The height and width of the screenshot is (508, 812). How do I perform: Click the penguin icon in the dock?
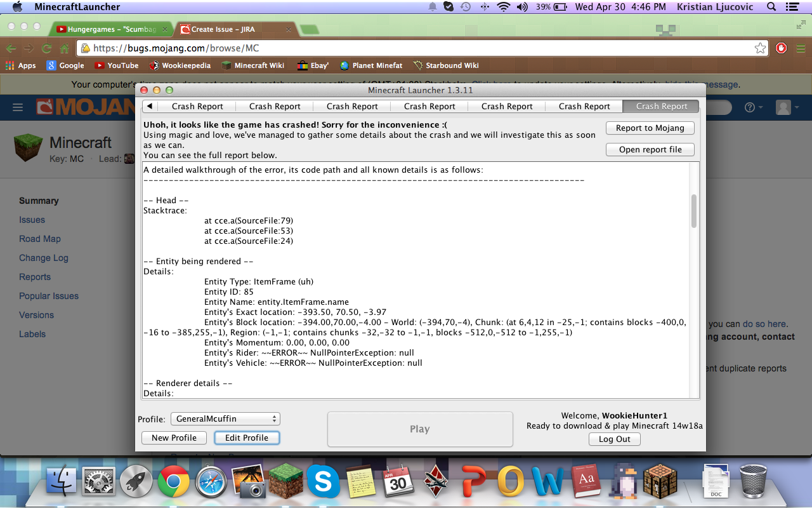click(x=624, y=481)
